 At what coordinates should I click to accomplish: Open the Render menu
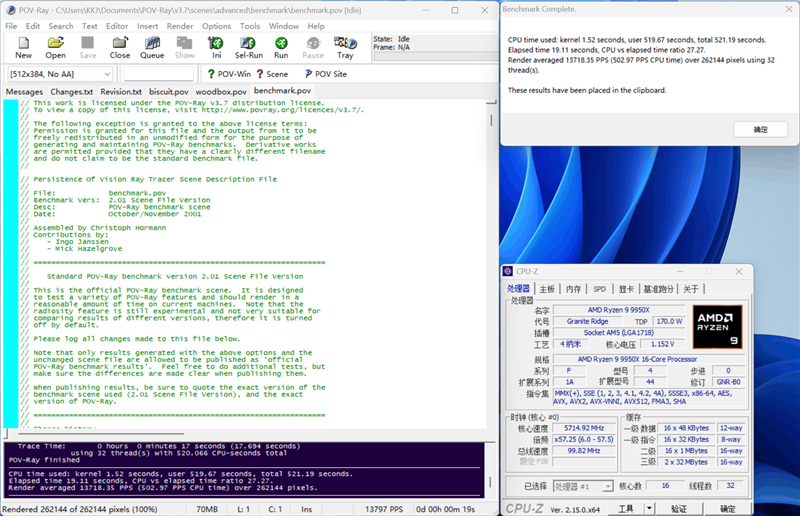180,26
